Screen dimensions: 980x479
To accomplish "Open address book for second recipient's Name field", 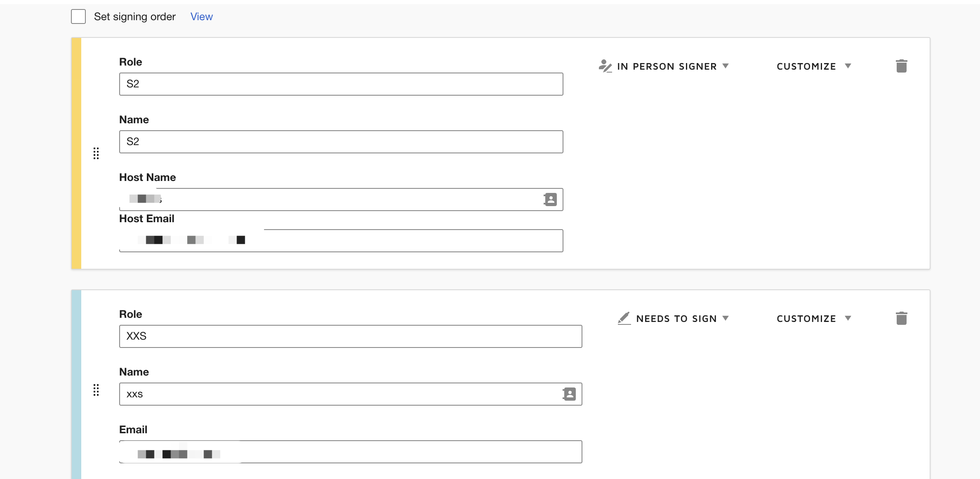I will click(x=569, y=394).
